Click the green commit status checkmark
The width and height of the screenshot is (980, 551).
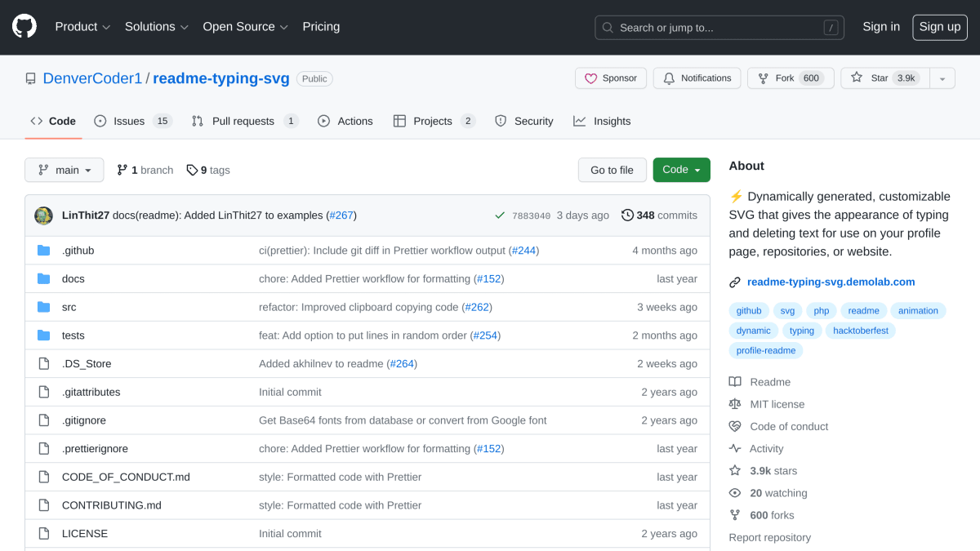500,216
